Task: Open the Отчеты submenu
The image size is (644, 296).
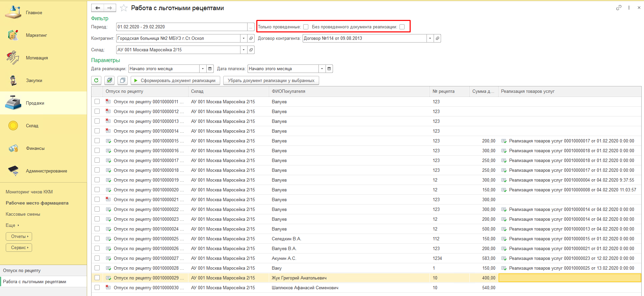Action: (19, 236)
